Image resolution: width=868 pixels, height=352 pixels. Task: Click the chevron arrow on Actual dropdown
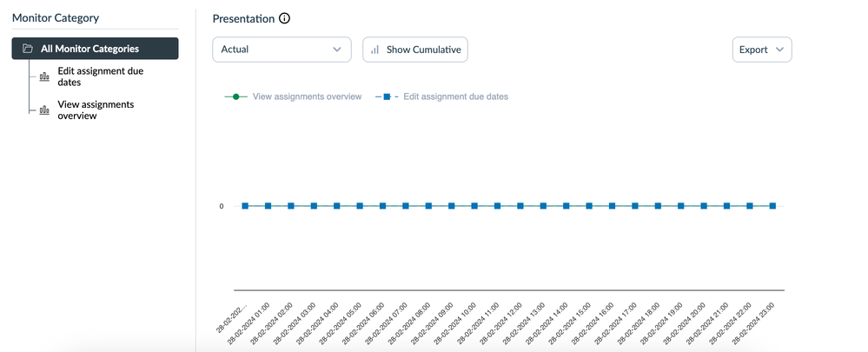point(337,50)
